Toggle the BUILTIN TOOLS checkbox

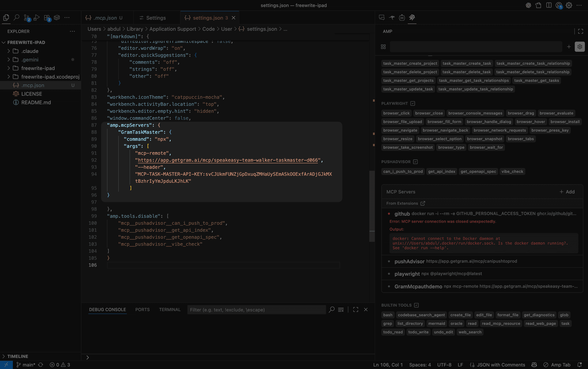416,305
